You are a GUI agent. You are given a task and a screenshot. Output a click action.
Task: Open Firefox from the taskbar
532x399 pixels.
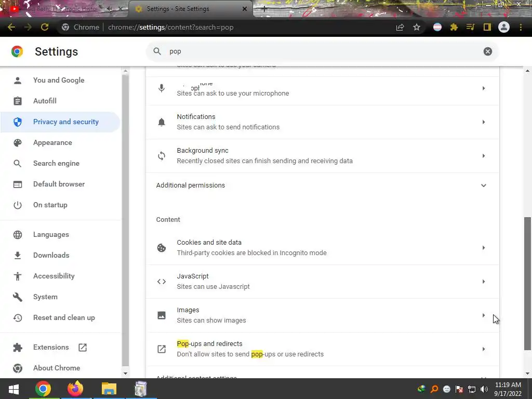click(x=75, y=389)
